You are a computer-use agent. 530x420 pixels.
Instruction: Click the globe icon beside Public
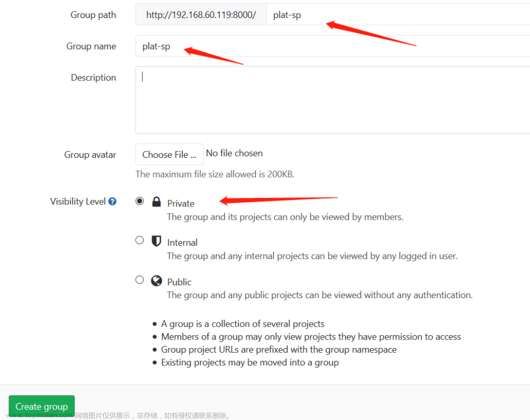156,281
